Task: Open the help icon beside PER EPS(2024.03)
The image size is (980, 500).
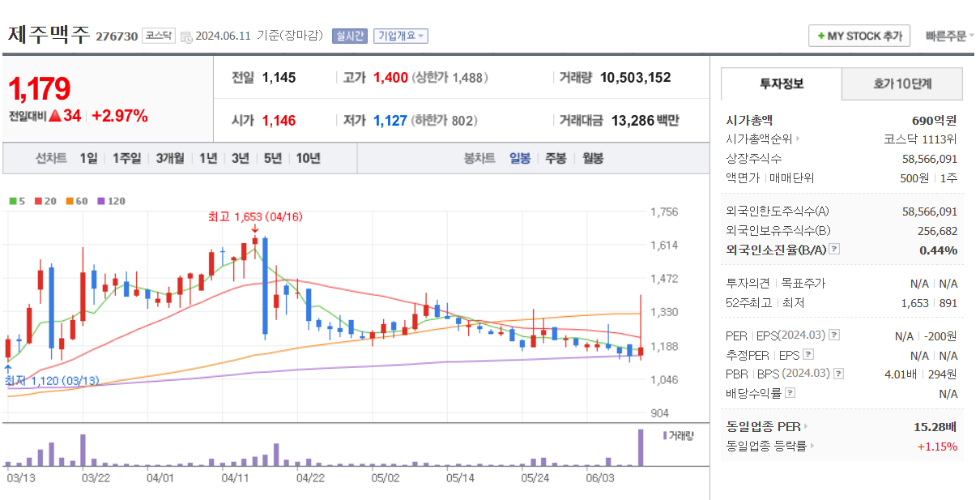Action: [834, 335]
